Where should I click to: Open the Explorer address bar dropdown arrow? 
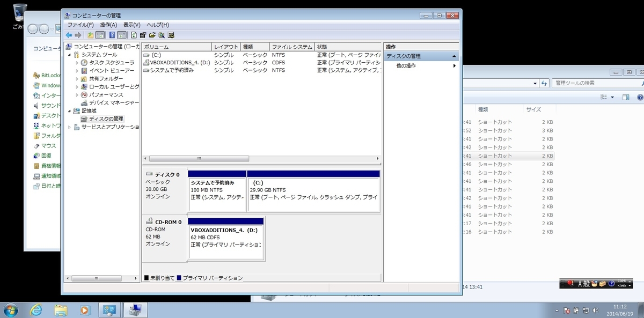[x=535, y=84]
